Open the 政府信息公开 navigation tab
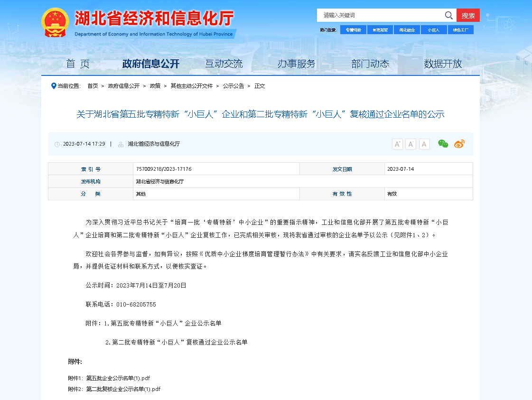The height and width of the screenshot is (400, 532). click(151, 64)
